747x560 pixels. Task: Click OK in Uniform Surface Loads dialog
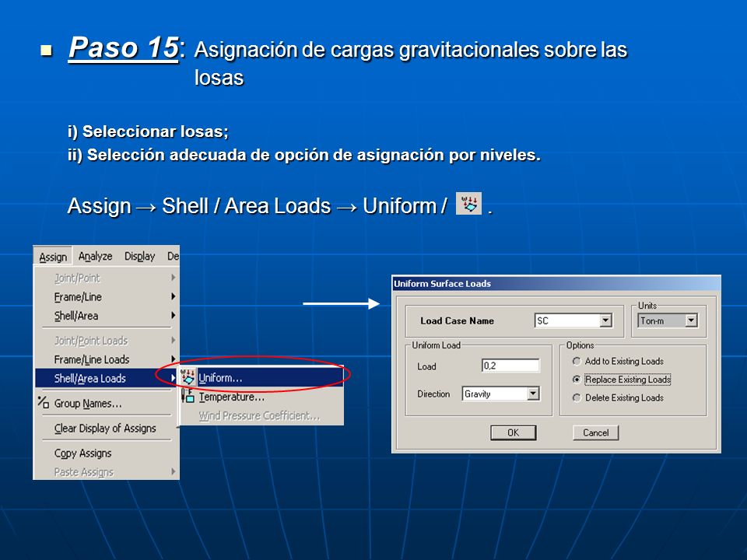tap(513, 432)
